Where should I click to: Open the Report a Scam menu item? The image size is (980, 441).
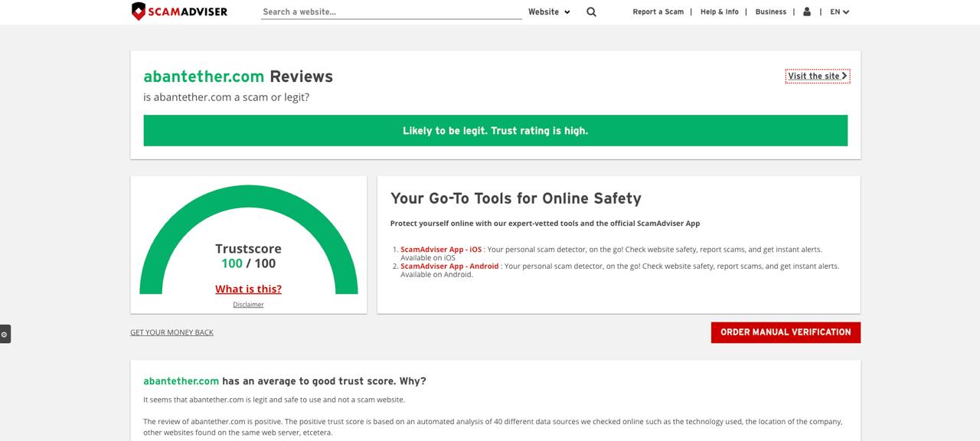click(658, 11)
